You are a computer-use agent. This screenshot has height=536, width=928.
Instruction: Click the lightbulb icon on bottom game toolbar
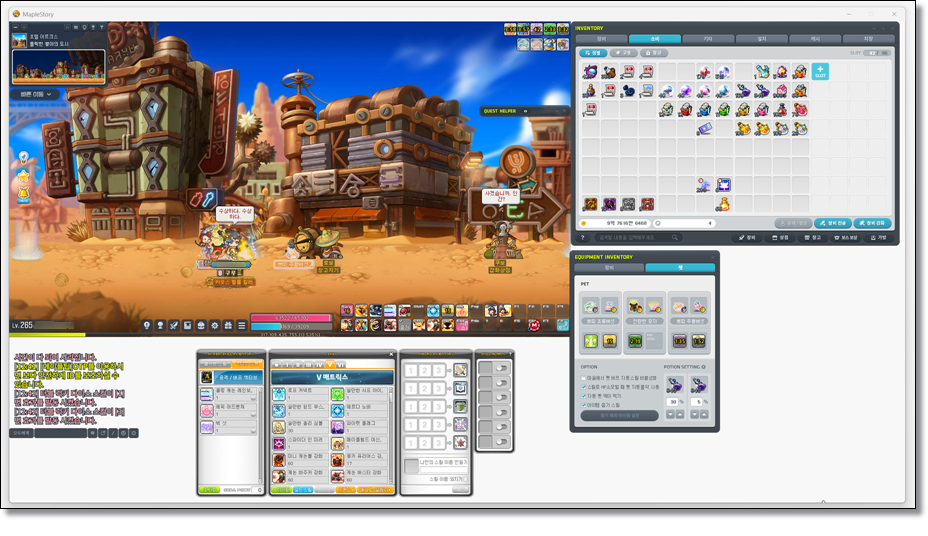147,325
